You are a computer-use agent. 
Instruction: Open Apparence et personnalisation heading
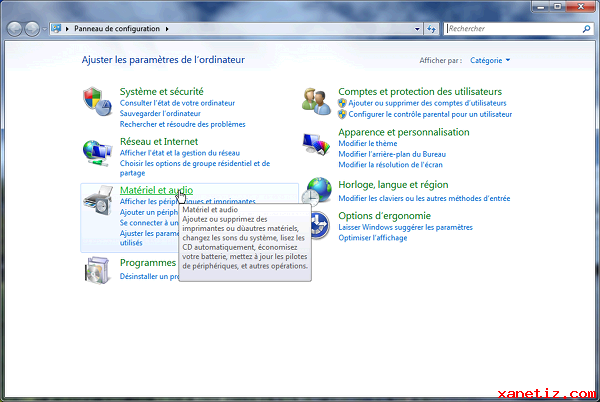(404, 132)
